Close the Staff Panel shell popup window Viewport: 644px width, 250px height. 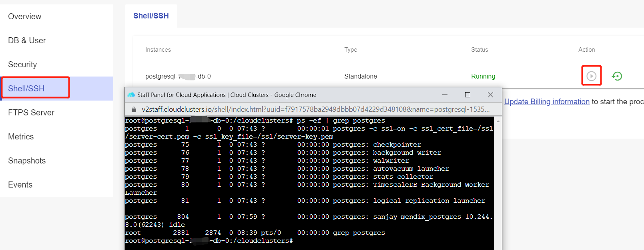click(490, 95)
